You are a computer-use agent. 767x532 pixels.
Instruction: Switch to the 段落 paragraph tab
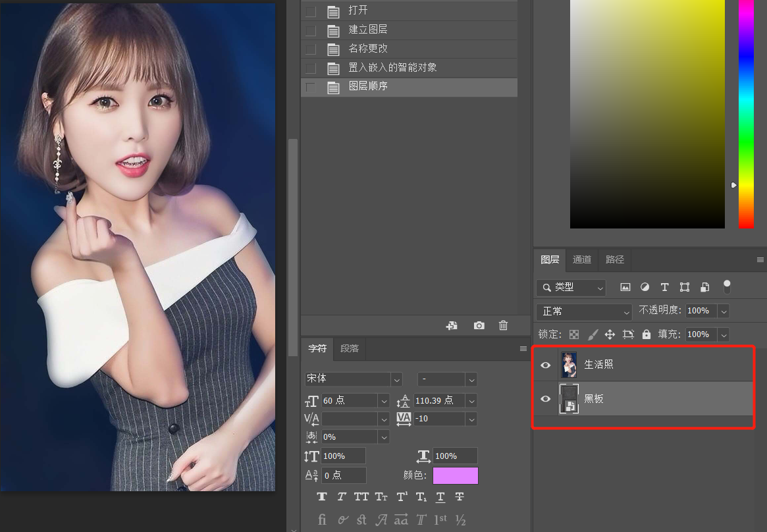click(x=350, y=348)
